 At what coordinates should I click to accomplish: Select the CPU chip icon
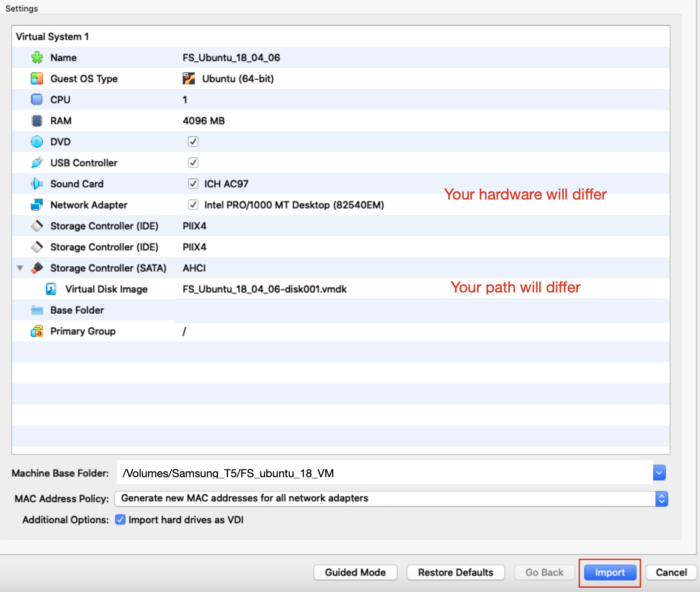(37, 100)
